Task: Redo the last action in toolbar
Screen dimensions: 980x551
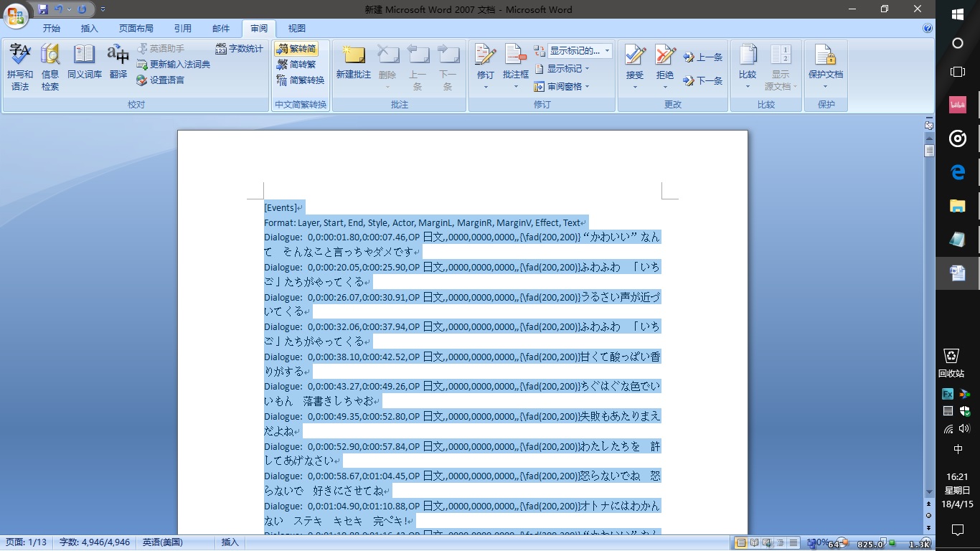Action: pos(82,9)
